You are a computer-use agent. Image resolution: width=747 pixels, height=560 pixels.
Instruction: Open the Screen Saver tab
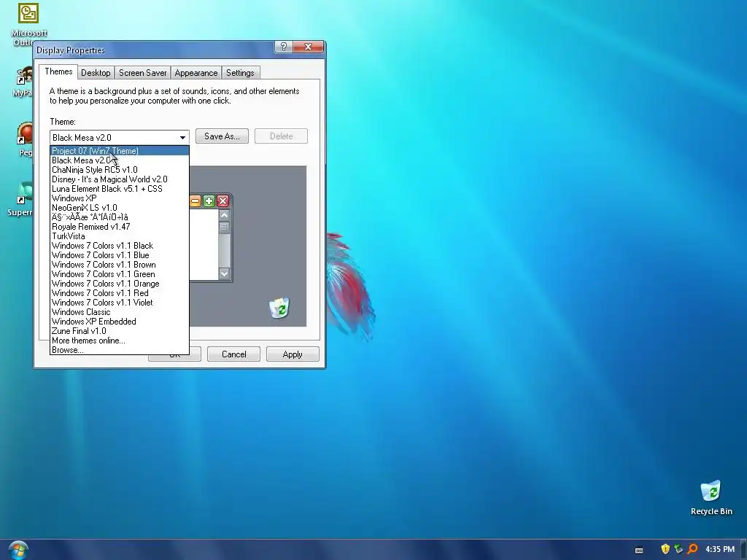(x=142, y=73)
